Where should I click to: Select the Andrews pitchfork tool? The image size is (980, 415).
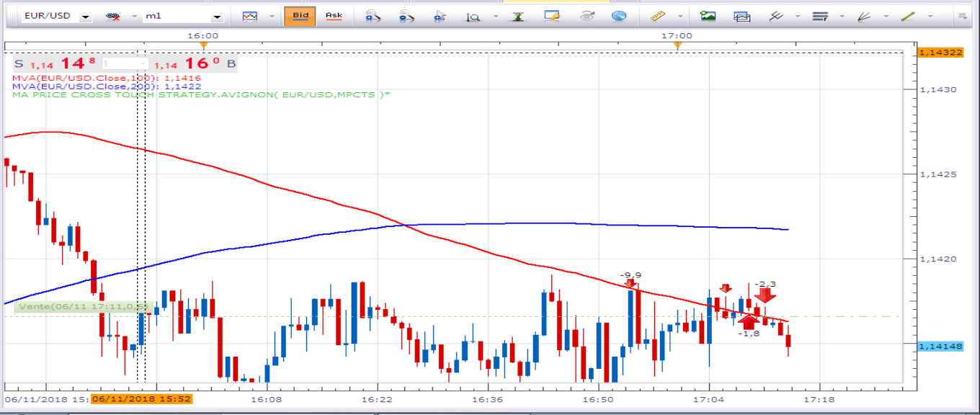pyautogui.click(x=776, y=16)
